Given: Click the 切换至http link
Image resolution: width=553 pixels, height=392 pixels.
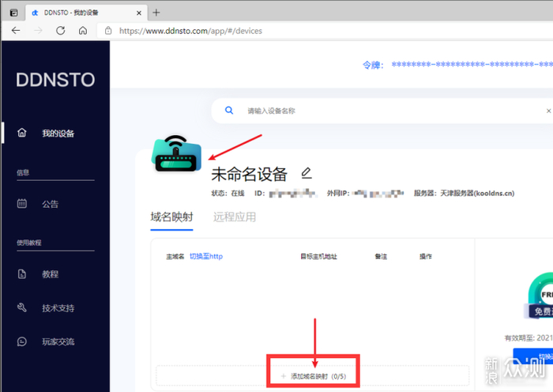Looking at the screenshot, I should 206,257.
